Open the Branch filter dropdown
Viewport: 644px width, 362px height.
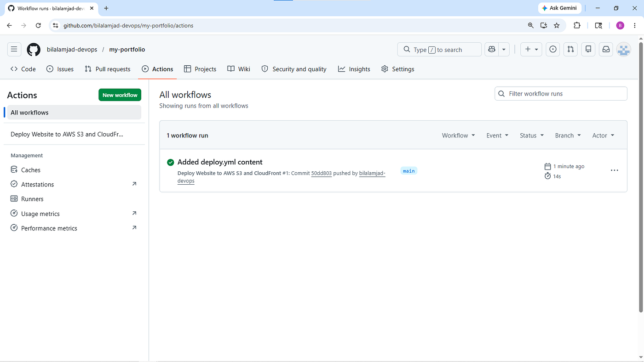pyautogui.click(x=568, y=136)
